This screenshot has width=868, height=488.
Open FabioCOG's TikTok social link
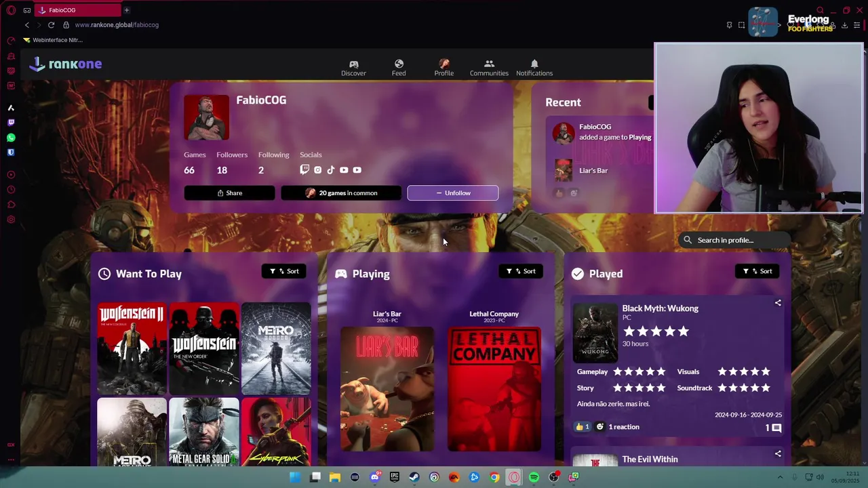330,170
